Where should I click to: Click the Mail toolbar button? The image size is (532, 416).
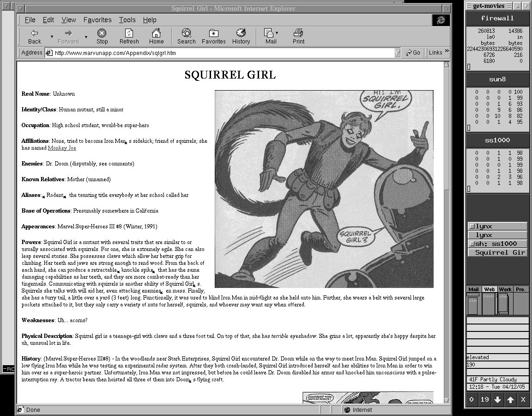click(271, 37)
